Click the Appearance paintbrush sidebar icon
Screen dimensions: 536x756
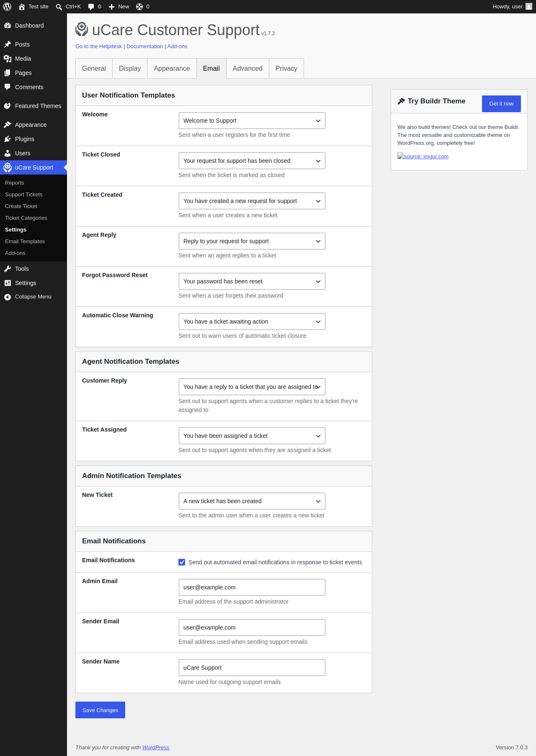pyautogui.click(x=8, y=125)
